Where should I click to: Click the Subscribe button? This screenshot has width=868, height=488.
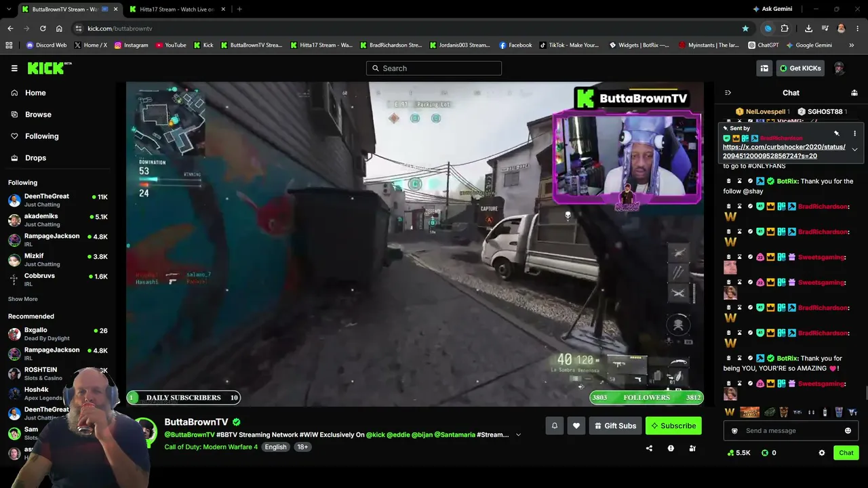(x=673, y=426)
